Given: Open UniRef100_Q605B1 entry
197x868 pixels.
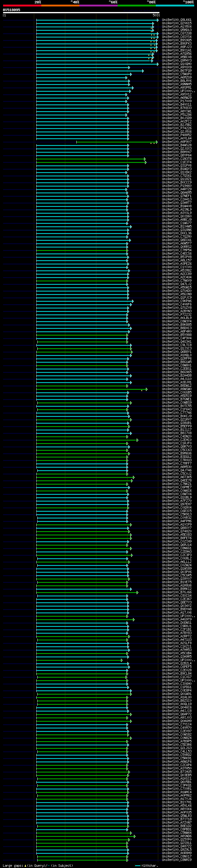Looking at the screenshot, I should [x=177, y=782].
